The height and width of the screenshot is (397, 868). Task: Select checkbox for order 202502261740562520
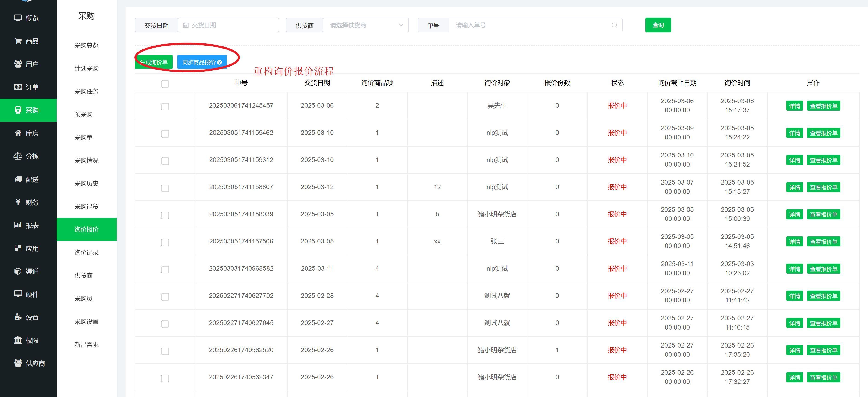point(165,351)
